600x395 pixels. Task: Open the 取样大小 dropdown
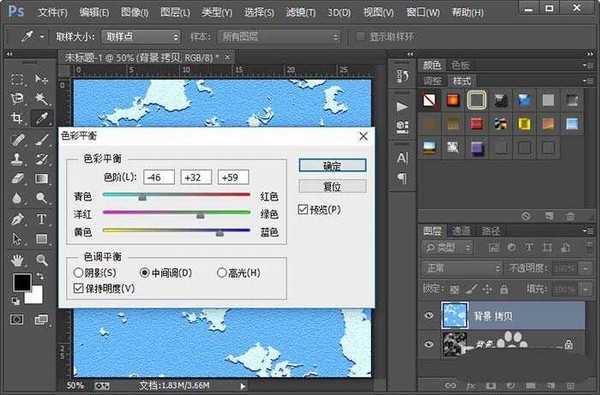[x=141, y=37]
